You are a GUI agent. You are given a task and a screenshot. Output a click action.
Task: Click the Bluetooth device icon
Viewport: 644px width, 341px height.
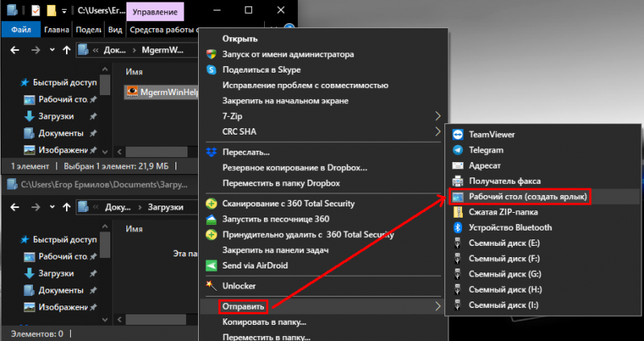[x=458, y=227]
